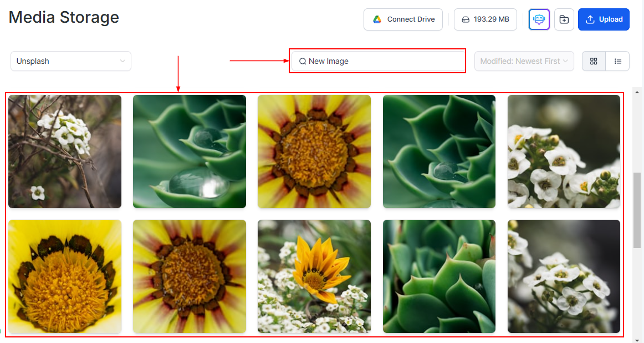Open the Media Storage heading

pos(63,17)
